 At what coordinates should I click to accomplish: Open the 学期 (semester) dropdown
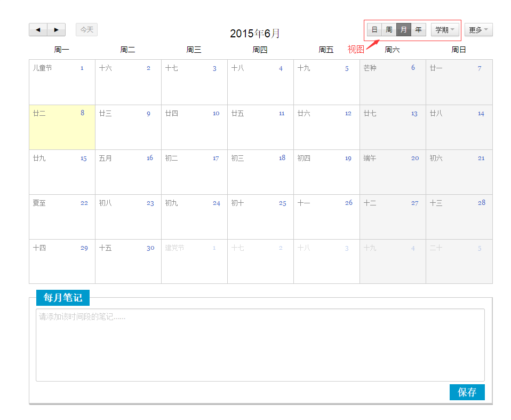pyautogui.click(x=445, y=30)
